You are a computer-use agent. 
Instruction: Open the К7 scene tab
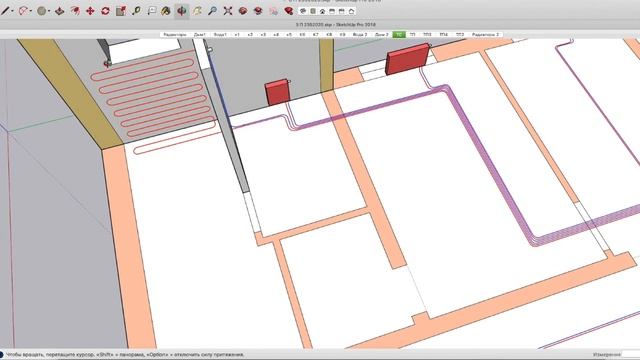[315, 35]
